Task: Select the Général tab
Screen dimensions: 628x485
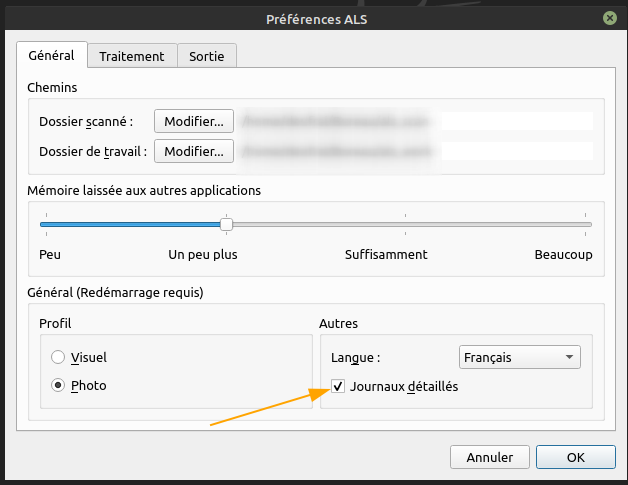Action: pos(51,56)
